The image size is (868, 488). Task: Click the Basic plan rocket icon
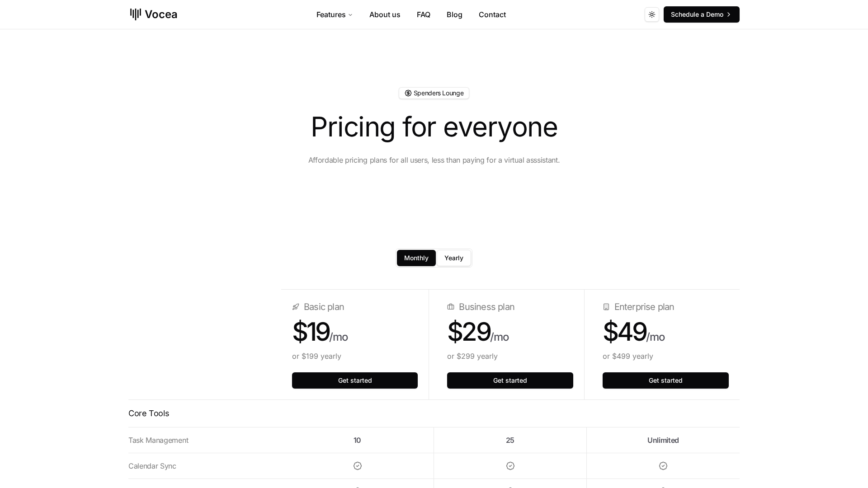coord(296,307)
